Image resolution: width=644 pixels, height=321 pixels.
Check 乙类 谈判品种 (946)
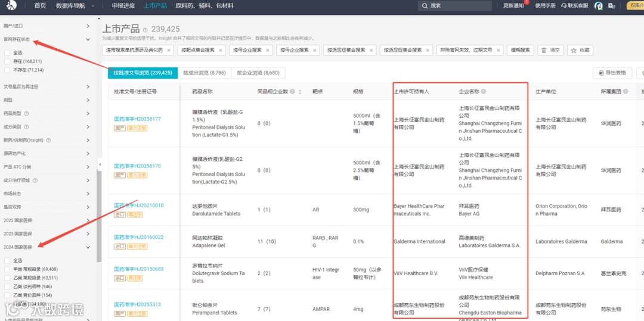click(x=7, y=286)
